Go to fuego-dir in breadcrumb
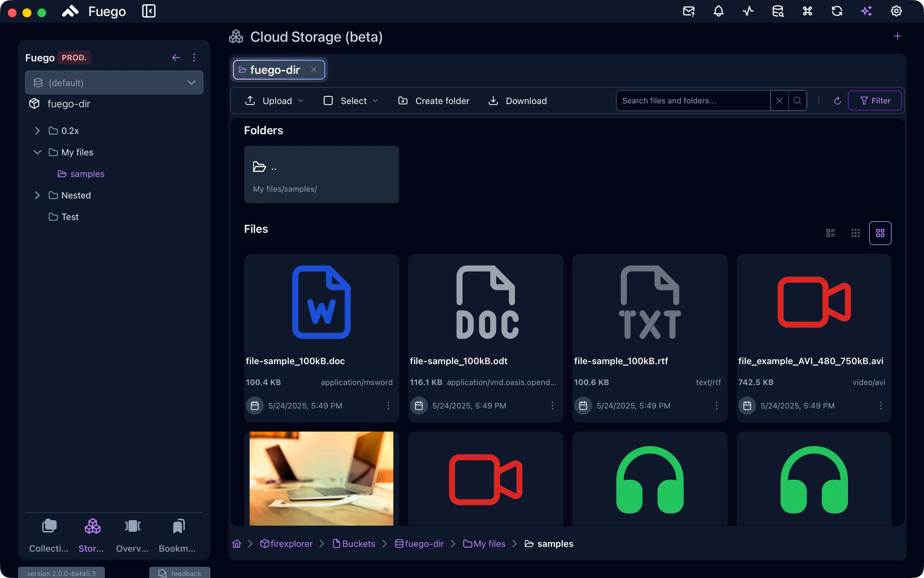The image size is (924, 578). click(419, 544)
